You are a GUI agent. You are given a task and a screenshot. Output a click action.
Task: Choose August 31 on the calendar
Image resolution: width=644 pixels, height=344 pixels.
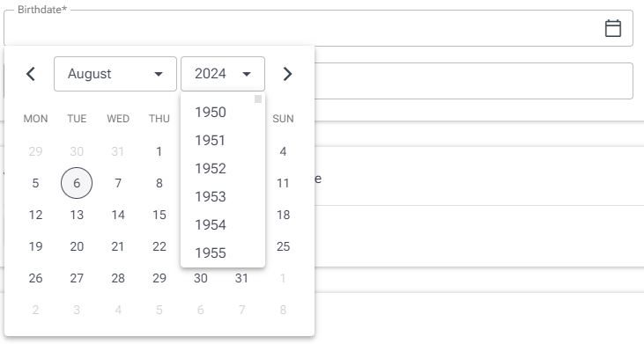(x=241, y=278)
